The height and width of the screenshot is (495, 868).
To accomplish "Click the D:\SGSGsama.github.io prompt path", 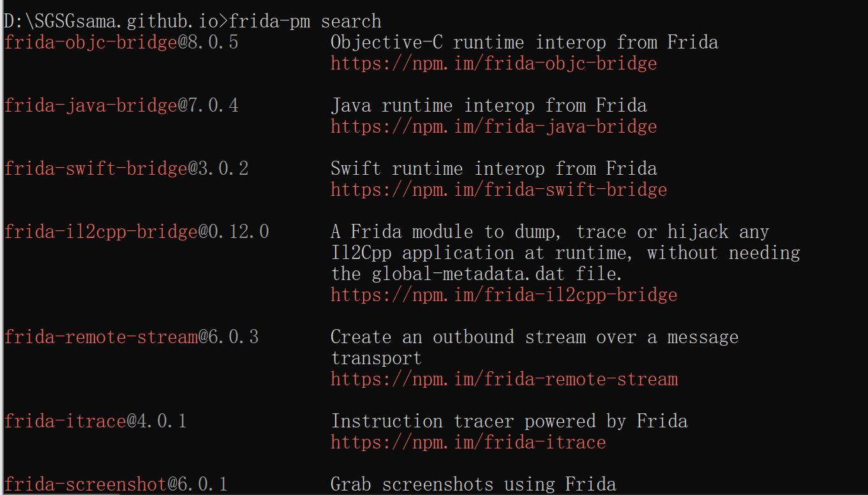I will coord(112,22).
